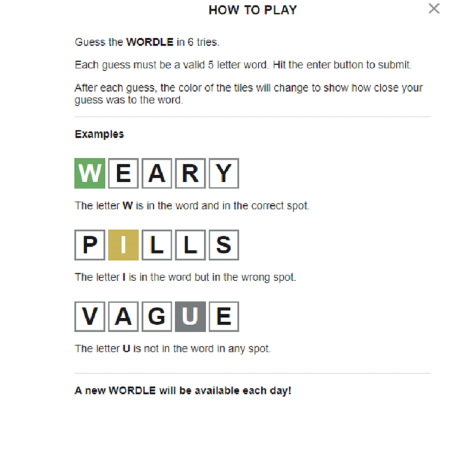The height and width of the screenshot is (471, 476).
Task: Click 'A new WORDLE will be available' text
Action: [x=183, y=391]
